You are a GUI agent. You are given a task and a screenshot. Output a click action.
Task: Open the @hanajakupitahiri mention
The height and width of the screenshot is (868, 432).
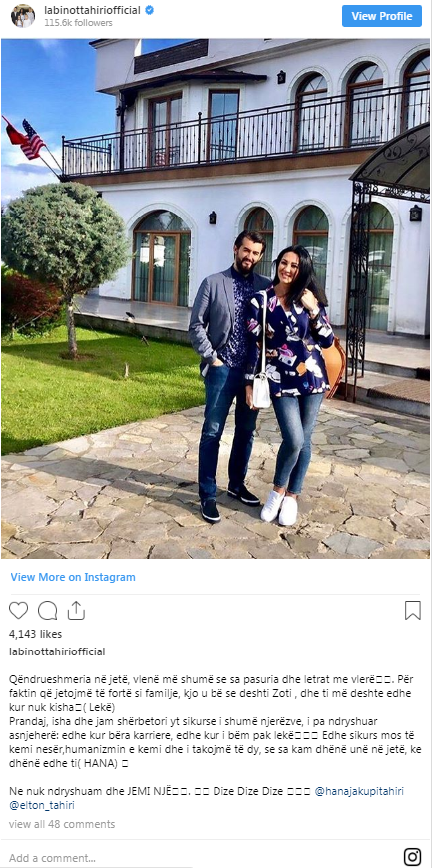click(x=359, y=791)
